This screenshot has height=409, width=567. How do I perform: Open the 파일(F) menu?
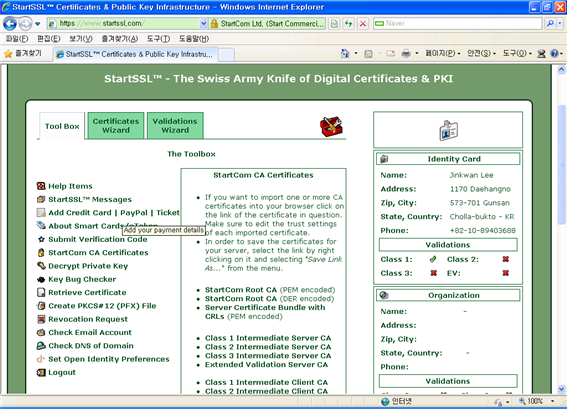(x=17, y=39)
